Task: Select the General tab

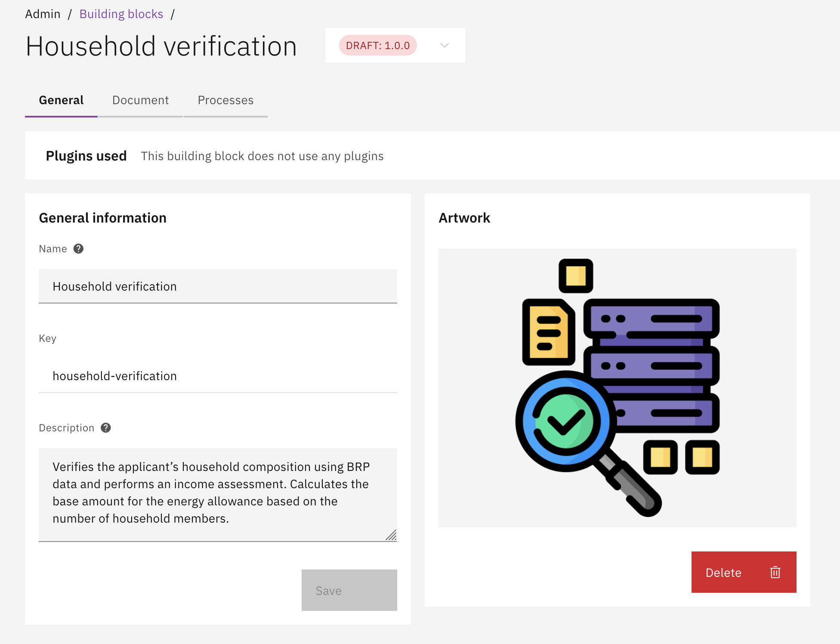Action: [x=61, y=100]
